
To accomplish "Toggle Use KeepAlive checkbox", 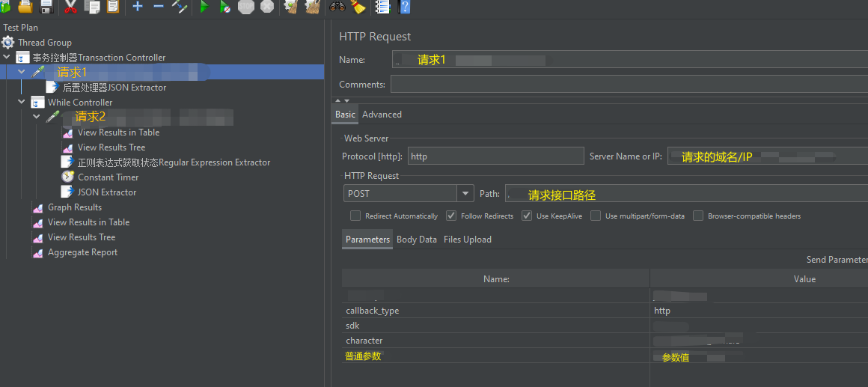I will pyautogui.click(x=527, y=216).
